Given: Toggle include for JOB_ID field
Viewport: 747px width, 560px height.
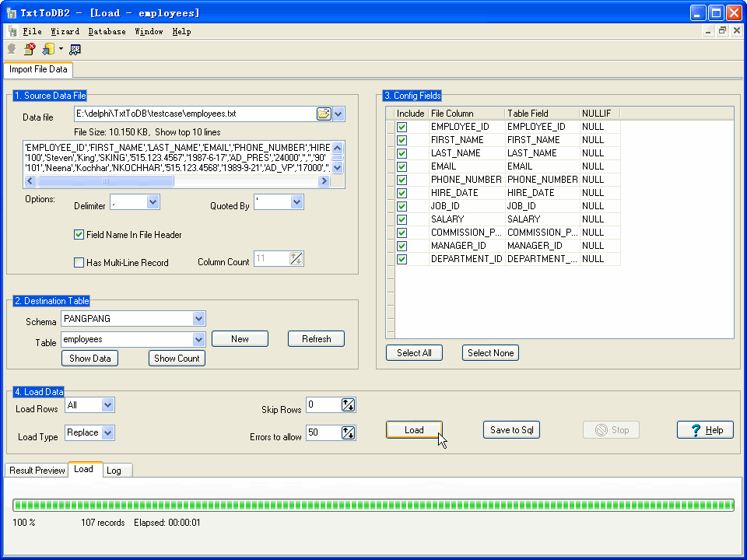Looking at the screenshot, I should tap(402, 206).
